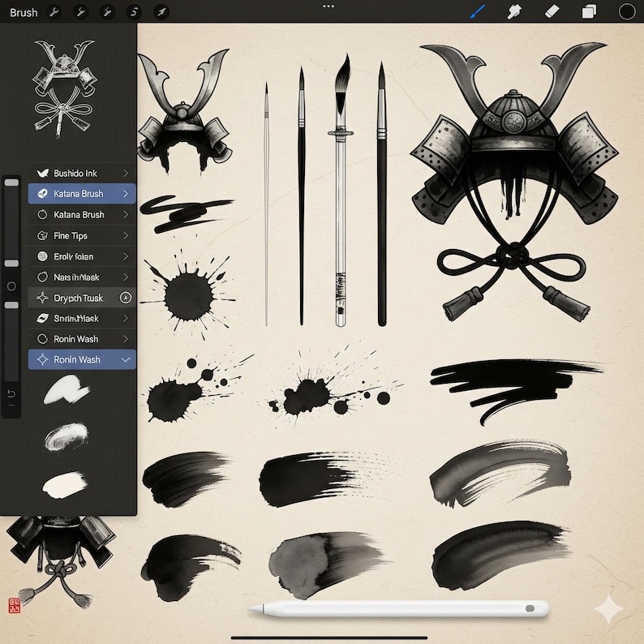The height and width of the screenshot is (644, 644).
Task: Click the sidebar slider handle just above the square button
Action: (11, 264)
